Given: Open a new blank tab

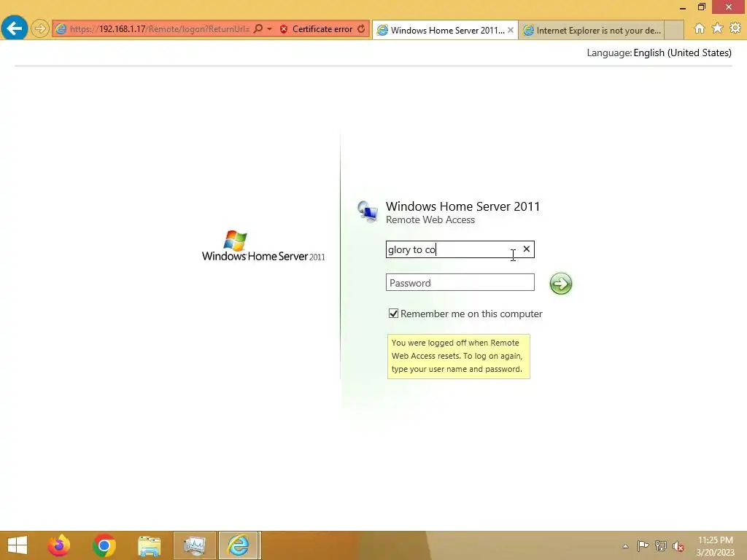Looking at the screenshot, I should pyautogui.click(x=673, y=31).
